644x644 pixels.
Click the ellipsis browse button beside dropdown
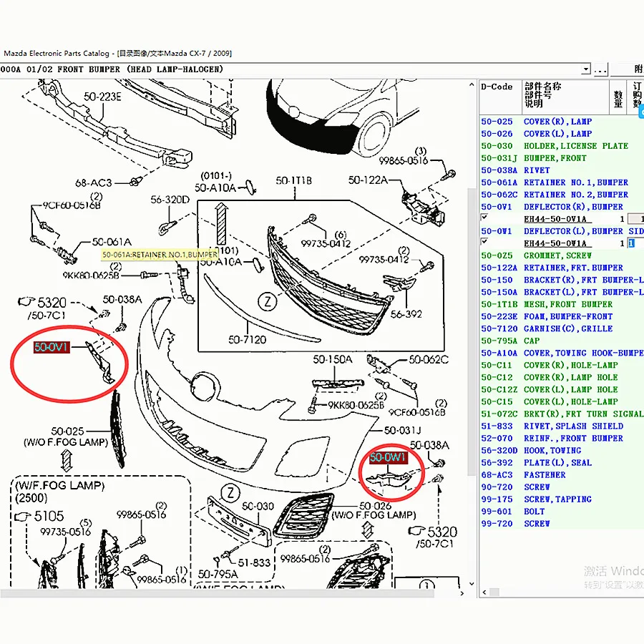600,69
